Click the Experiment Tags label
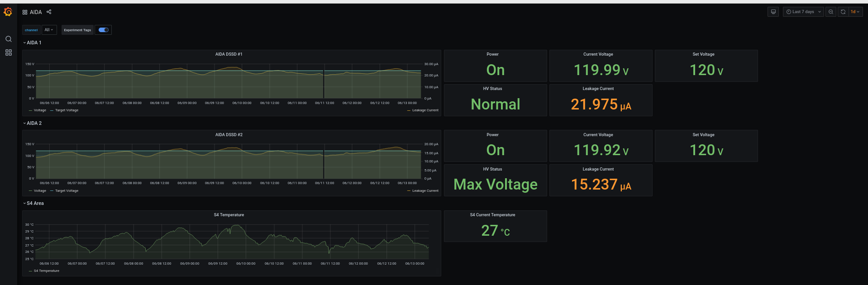This screenshot has height=285, width=868. pyautogui.click(x=77, y=30)
